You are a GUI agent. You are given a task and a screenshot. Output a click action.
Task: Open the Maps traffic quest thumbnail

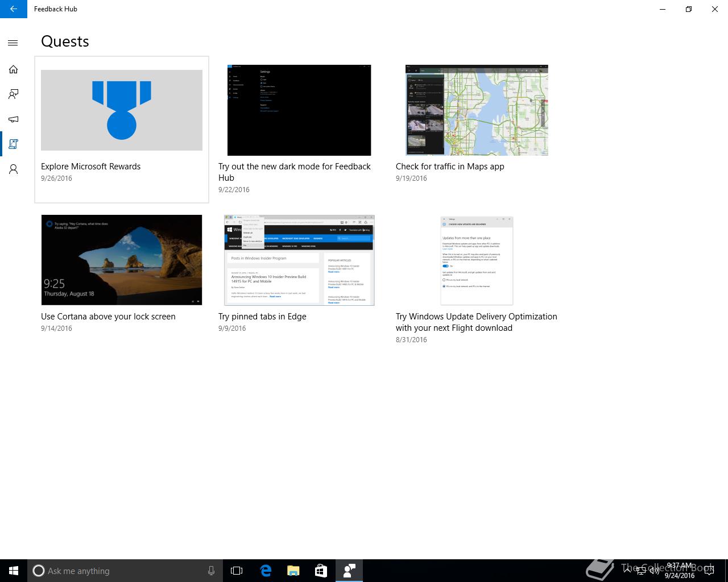click(x=477, y=110)
